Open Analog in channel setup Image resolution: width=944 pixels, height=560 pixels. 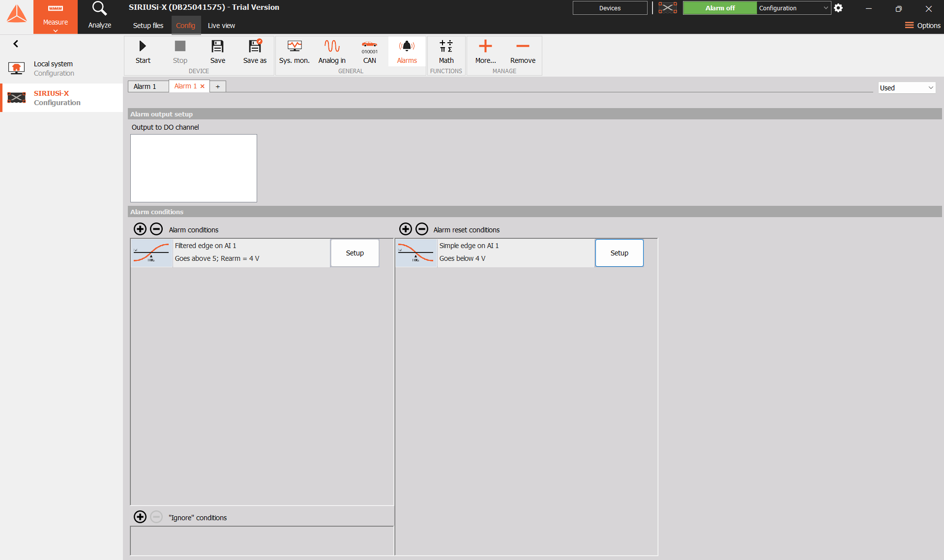332,52
